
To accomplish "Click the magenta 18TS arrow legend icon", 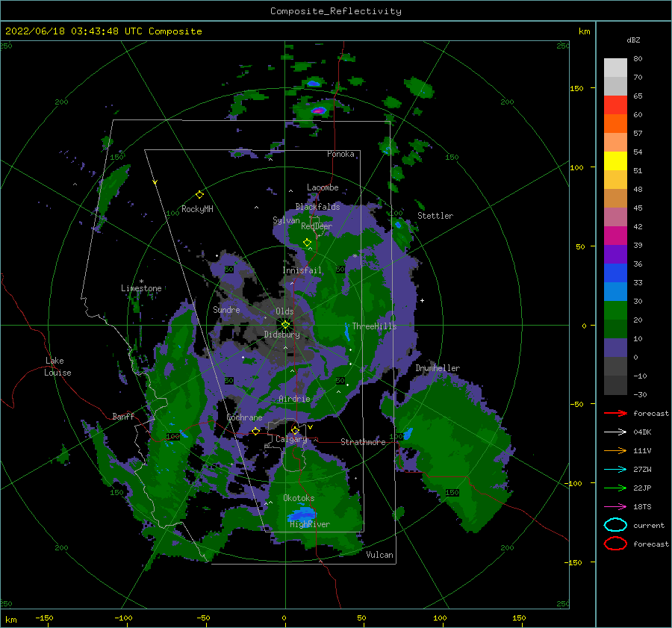I will coord(615,507).
